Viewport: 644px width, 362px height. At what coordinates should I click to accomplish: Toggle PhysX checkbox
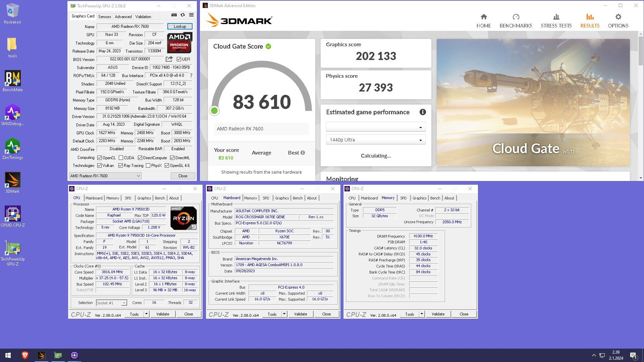148,166
